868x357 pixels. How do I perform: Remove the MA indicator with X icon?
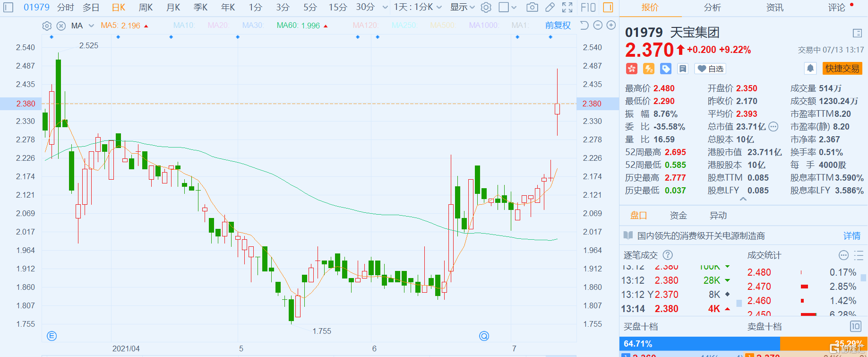point(61,26)
